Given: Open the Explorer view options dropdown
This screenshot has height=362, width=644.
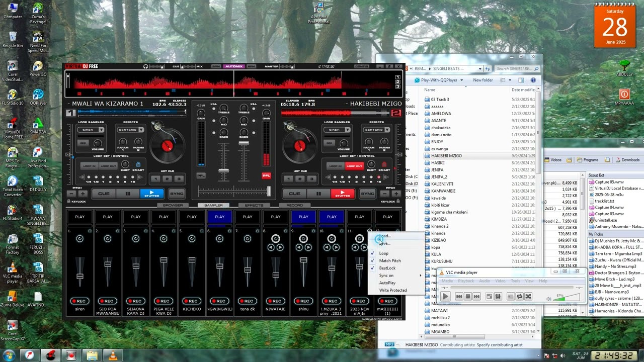Looking at the screenshot, I should (510, 80).
